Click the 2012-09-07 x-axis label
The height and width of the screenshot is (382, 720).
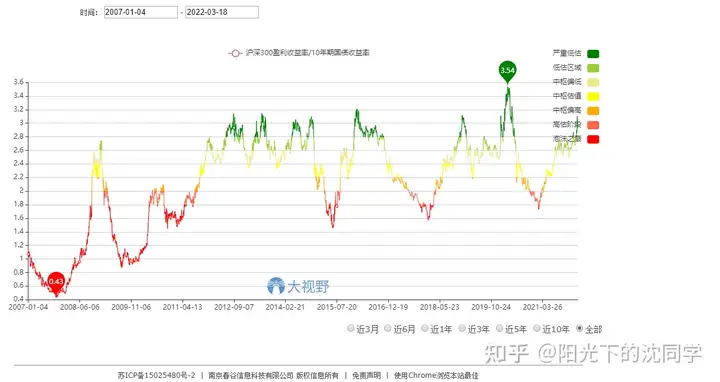pyautogui.click(x=234, y=307)
